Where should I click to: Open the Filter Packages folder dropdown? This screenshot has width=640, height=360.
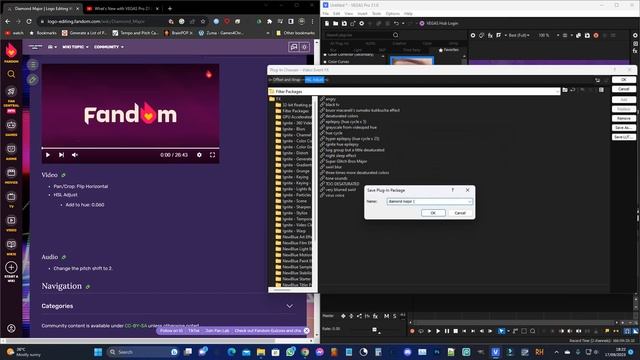[558, 91]
